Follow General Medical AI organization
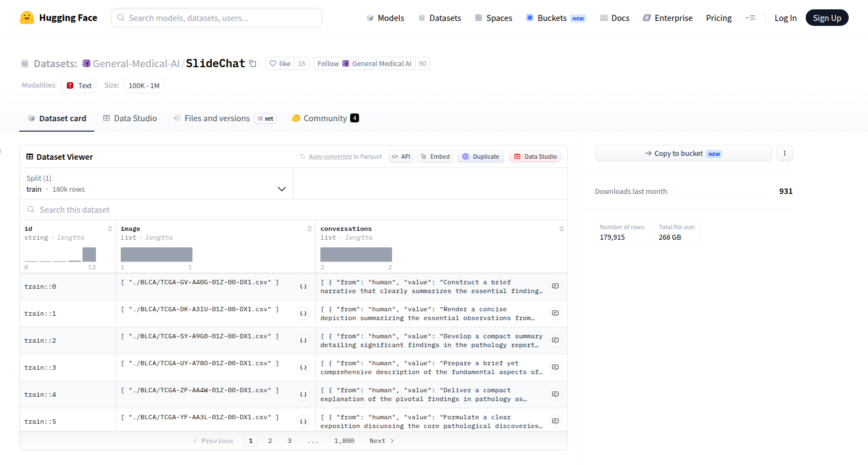The width and height of the screenshot is (868, 465). click(365, 63)
